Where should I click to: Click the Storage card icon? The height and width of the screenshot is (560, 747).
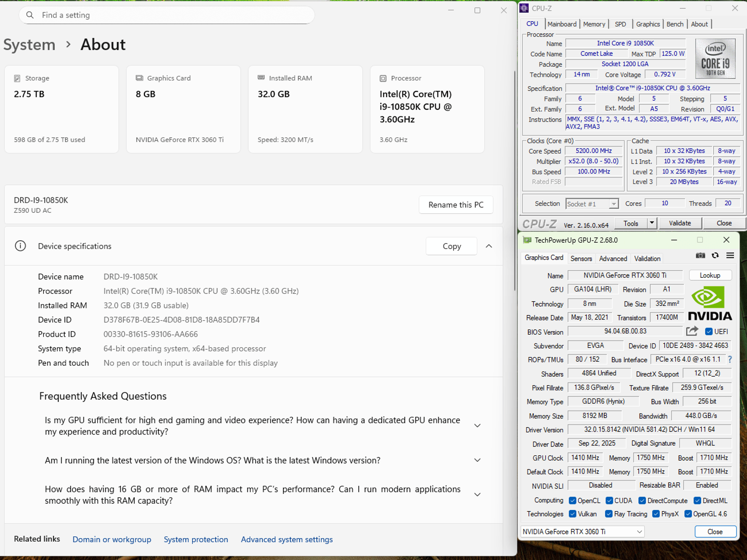[17, 78]
